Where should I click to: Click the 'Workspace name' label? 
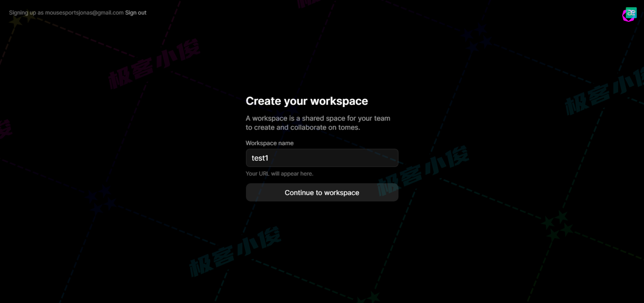(270, 143)
